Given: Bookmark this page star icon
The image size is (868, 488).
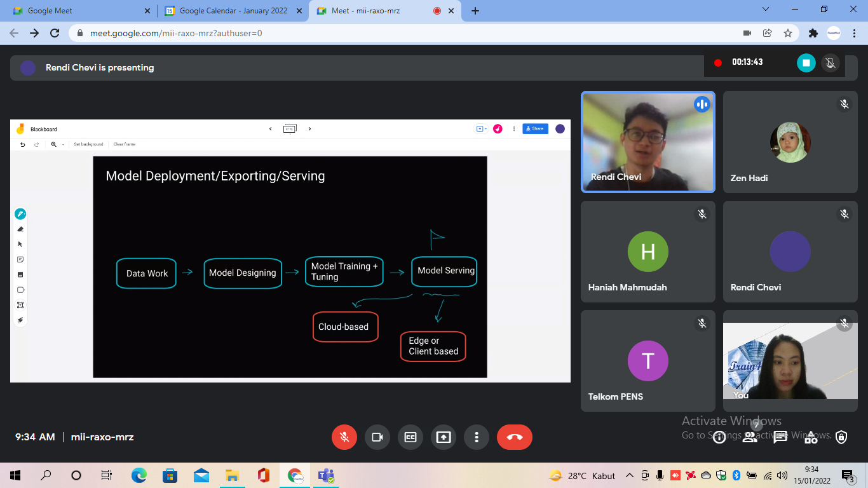Looking at the screenshot, I should tap(788, 33).
